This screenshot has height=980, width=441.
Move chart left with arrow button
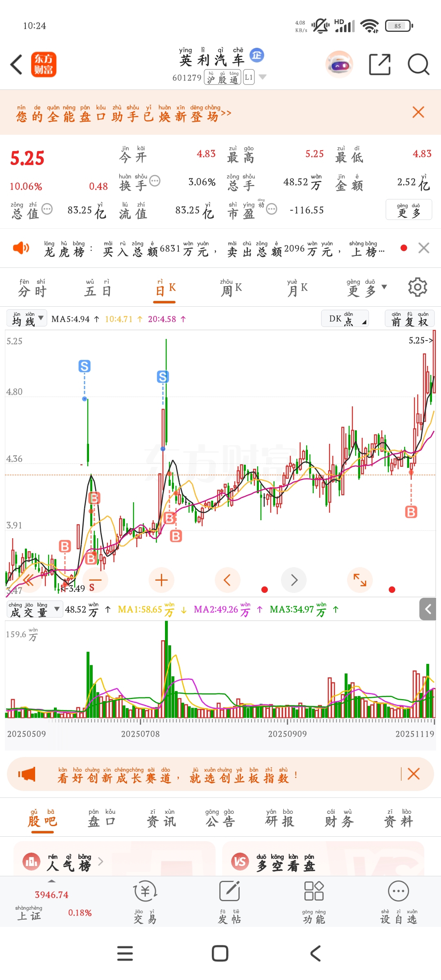pyautogui.click(x=227, y=580)
